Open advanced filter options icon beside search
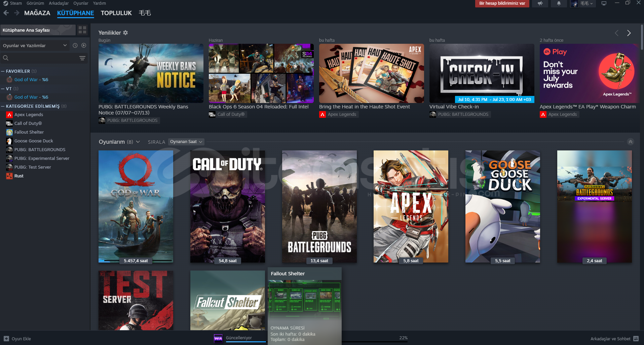The height and width of the screenshot is (345, 644). pyautogui.click(x=82, y=58)
